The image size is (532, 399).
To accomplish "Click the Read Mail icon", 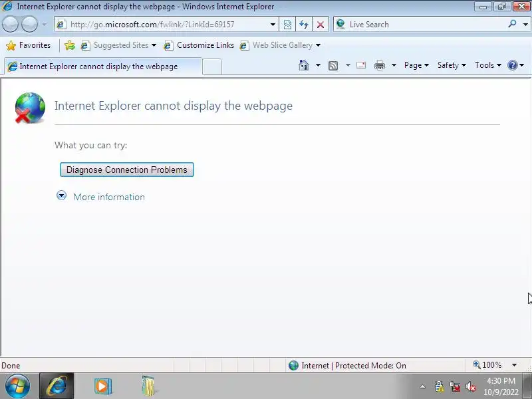I will (361, 65).
